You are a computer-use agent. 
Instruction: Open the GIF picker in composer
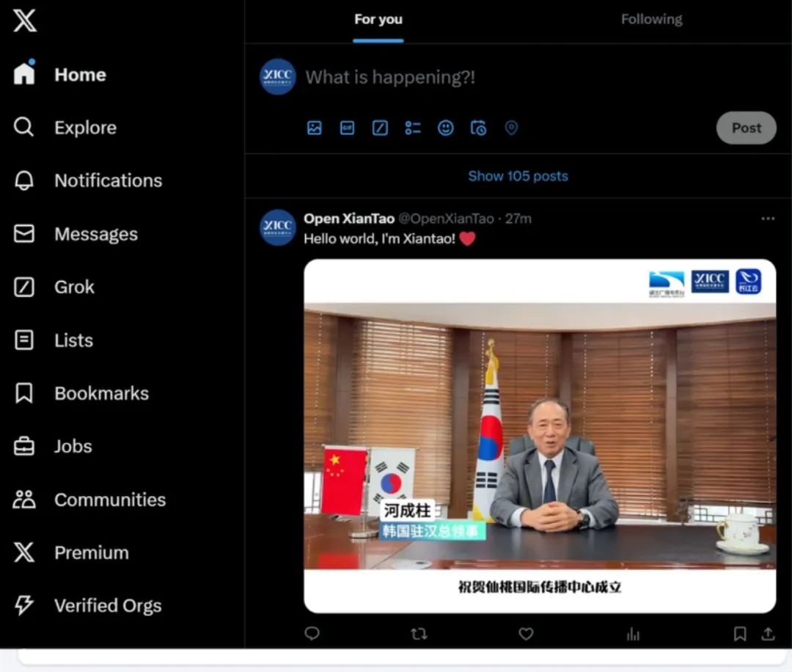pos(347,128)
